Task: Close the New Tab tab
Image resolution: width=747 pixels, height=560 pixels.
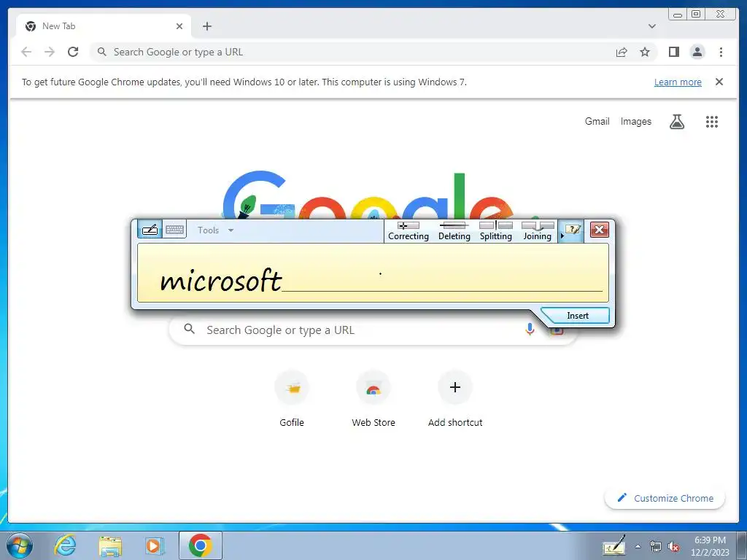Action: 179,26
